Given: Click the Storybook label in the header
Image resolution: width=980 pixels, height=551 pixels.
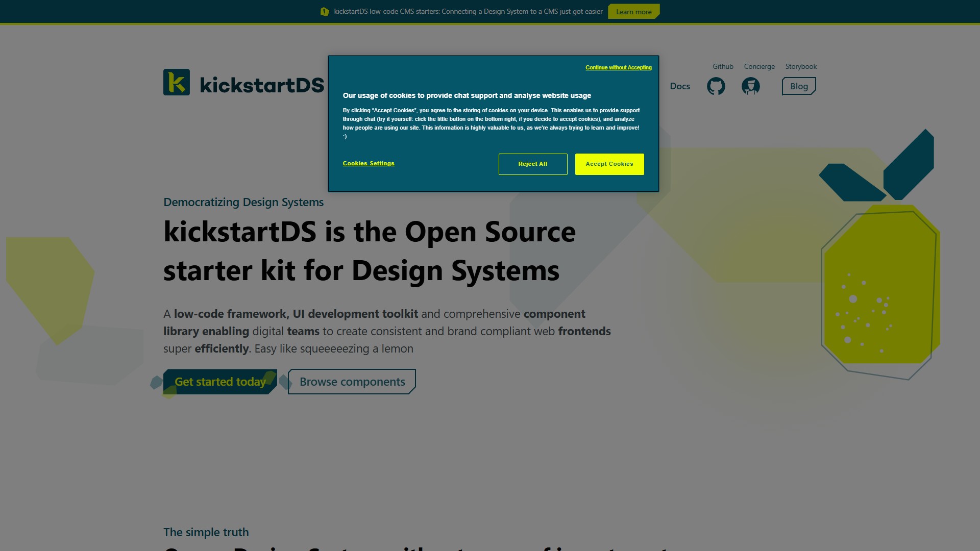Looking at the screenshot, I should [801, 66].
